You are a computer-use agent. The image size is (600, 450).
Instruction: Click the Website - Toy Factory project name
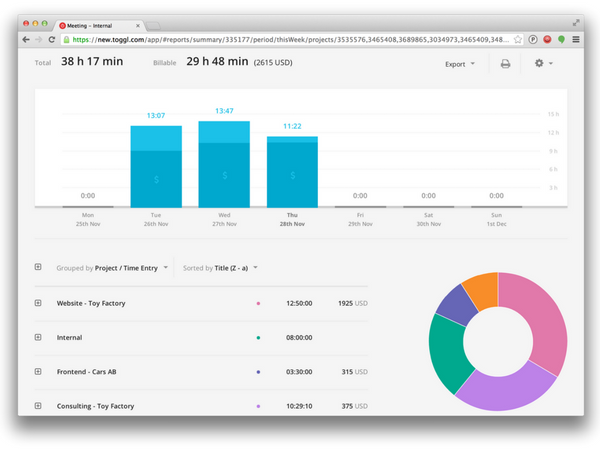(x=91, y=303)
